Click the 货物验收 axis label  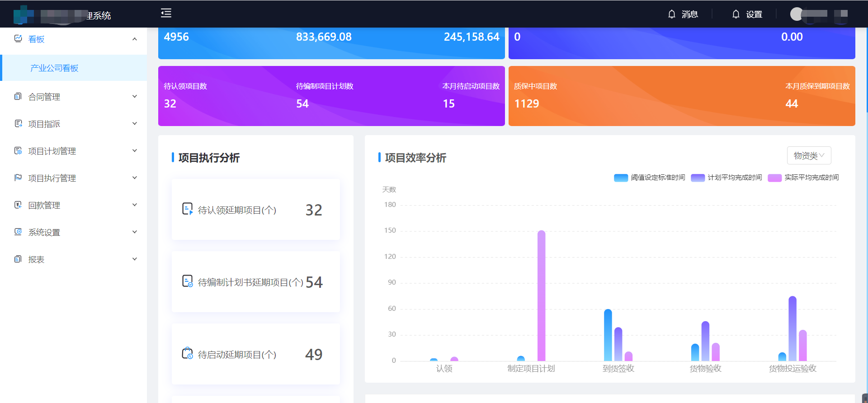[705, 368]
